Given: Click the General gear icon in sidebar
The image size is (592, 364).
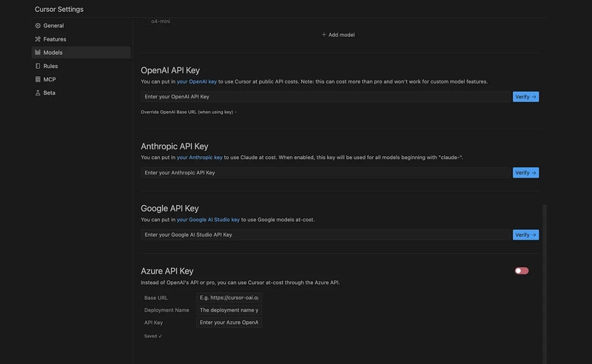Looking at the screenshot, I should (x=38, y=26).
